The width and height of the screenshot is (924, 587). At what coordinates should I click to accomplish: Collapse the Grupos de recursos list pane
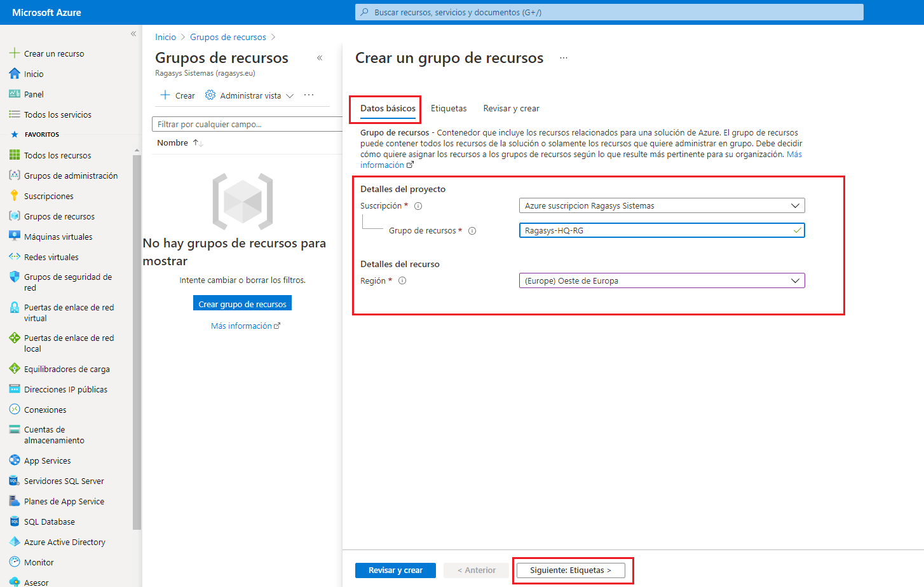tap(320, 58)
